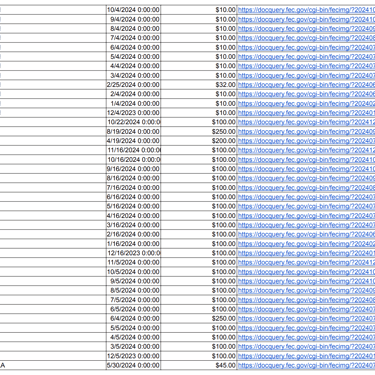This screenshot has width=375, height=375.
Task: Open the FEC link in the 12/5/2023 row
Action: 306,356
